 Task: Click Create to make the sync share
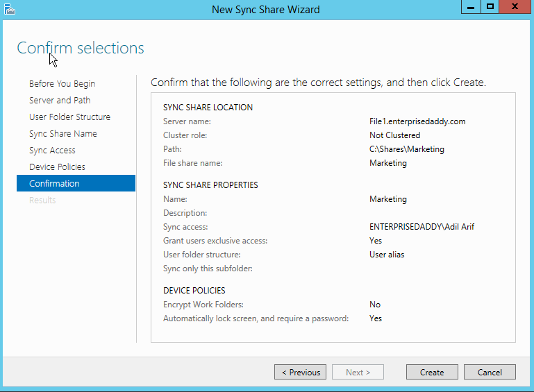coord(432,373)
